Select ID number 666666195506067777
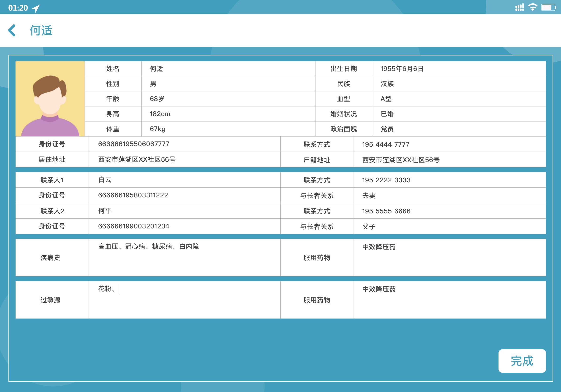561x392 pixels. pyautogui.click(x=134, y=144)
